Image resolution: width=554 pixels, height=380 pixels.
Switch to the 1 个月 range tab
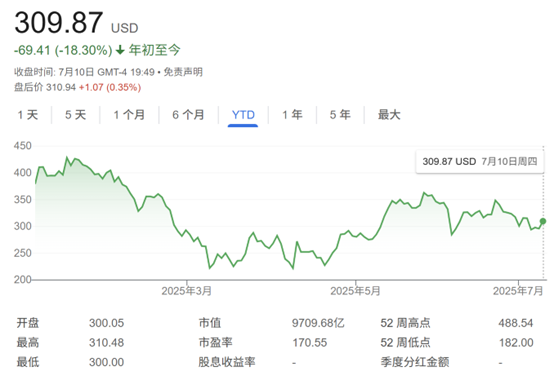click(x=129, y=115)
